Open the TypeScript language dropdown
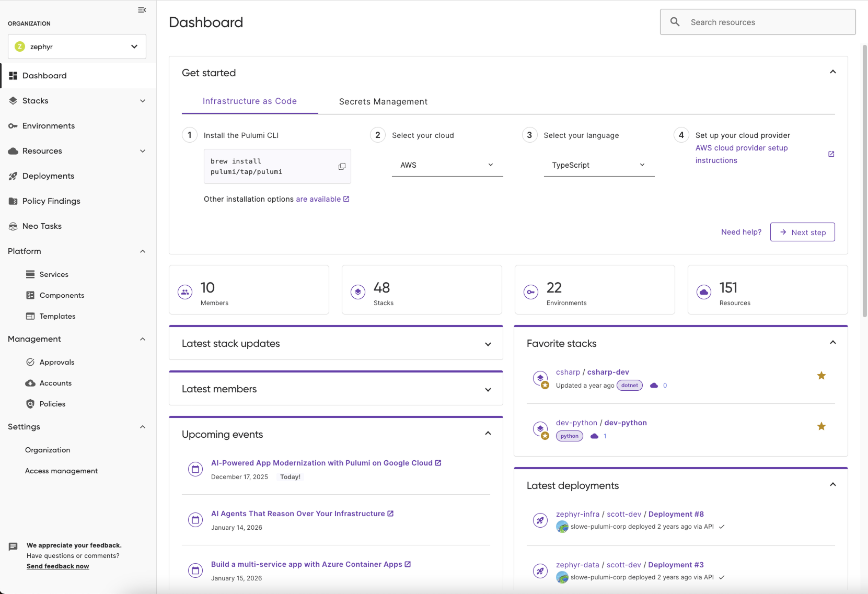 click(599, 165)
